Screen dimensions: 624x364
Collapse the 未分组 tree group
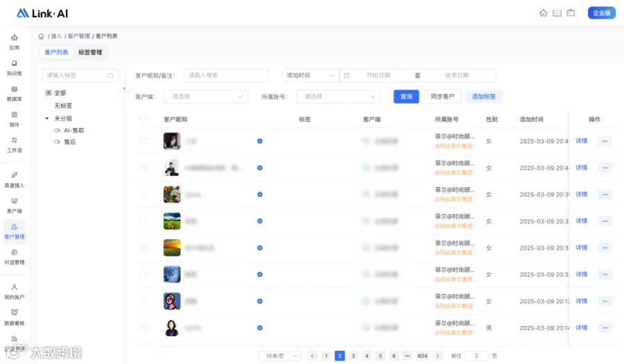pyautogui.click(x=47, y=119)
